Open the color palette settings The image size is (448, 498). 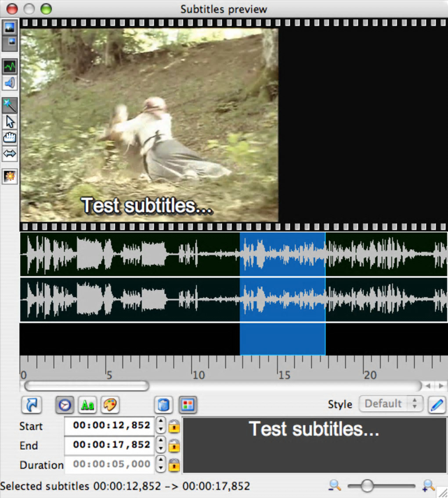pyautogui.click(x=110, y=405)
